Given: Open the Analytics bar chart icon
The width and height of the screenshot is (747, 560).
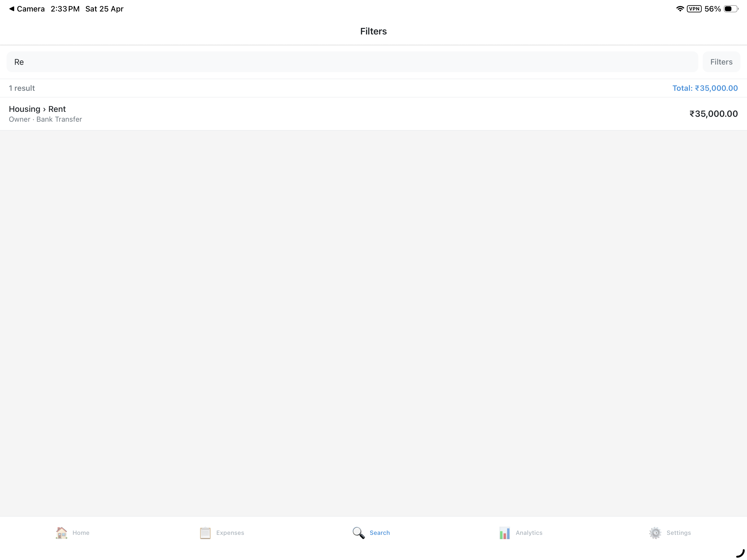Looking at the screenshot, I should [504, 533].
